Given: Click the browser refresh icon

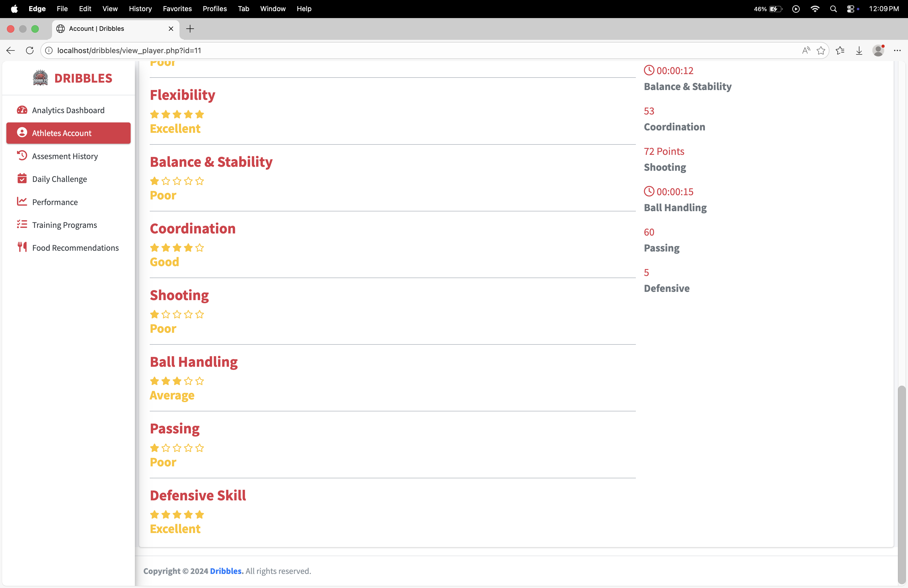Looking at the screenshot, I should coord(30,50).
